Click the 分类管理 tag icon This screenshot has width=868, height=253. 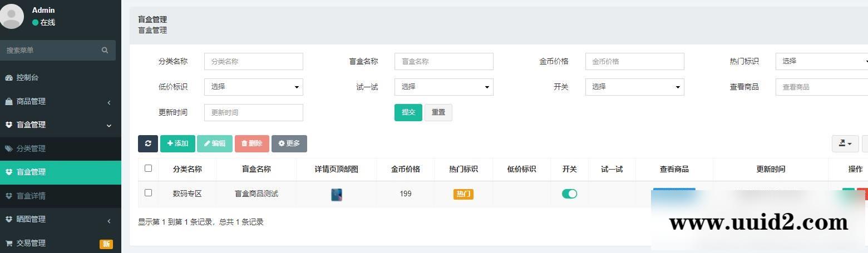(9, 148)
